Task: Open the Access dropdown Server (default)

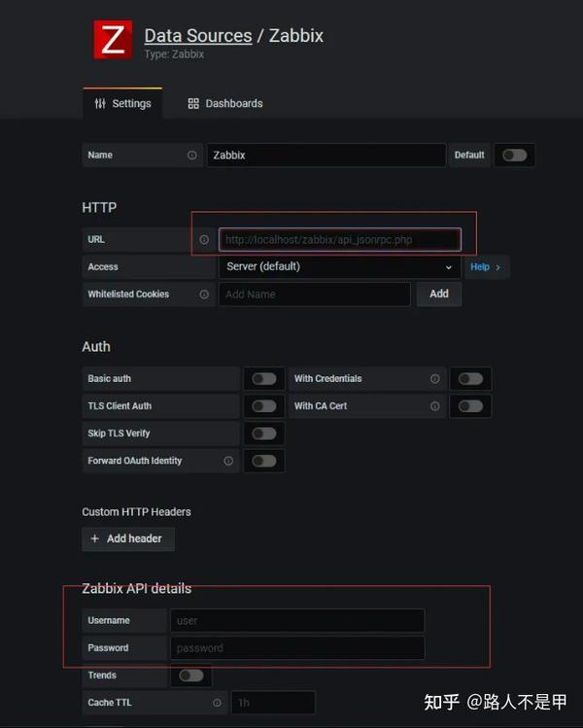Action: [x=340, y=267]
